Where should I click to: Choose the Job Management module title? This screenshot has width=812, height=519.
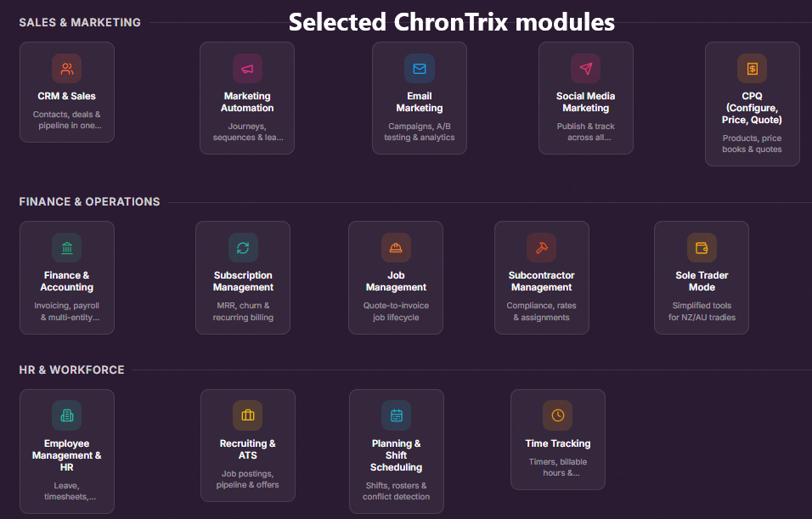[x=396, y=281]
